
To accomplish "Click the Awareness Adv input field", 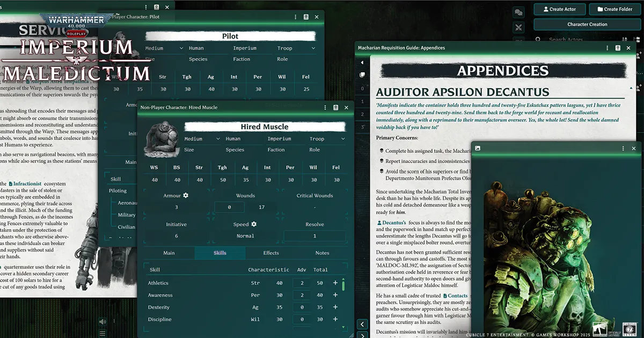I will [302, 295].
